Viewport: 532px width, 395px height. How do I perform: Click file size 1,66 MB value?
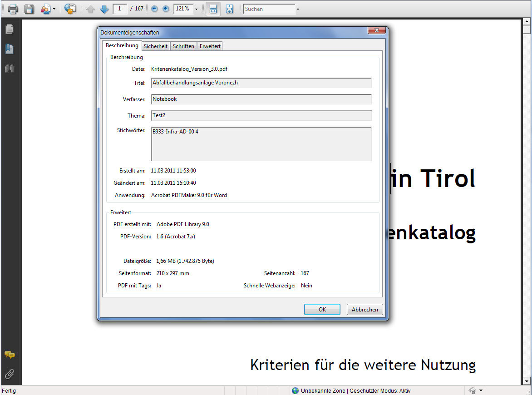185,261
